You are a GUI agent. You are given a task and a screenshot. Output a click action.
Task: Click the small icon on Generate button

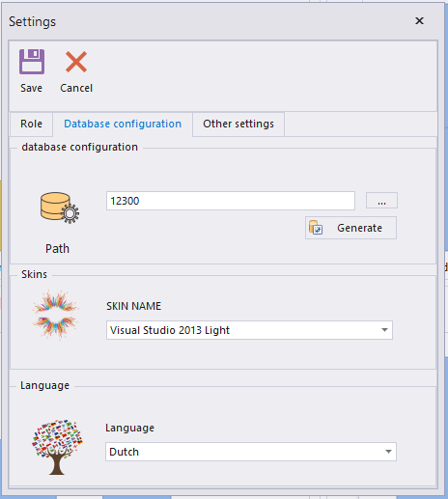316,228
